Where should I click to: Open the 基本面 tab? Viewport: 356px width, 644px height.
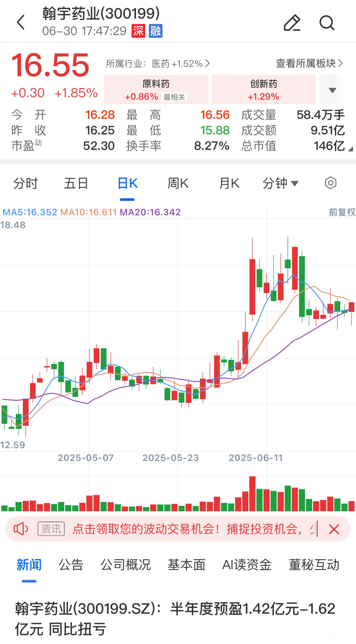pyautogui.click(x=187, y=565)
